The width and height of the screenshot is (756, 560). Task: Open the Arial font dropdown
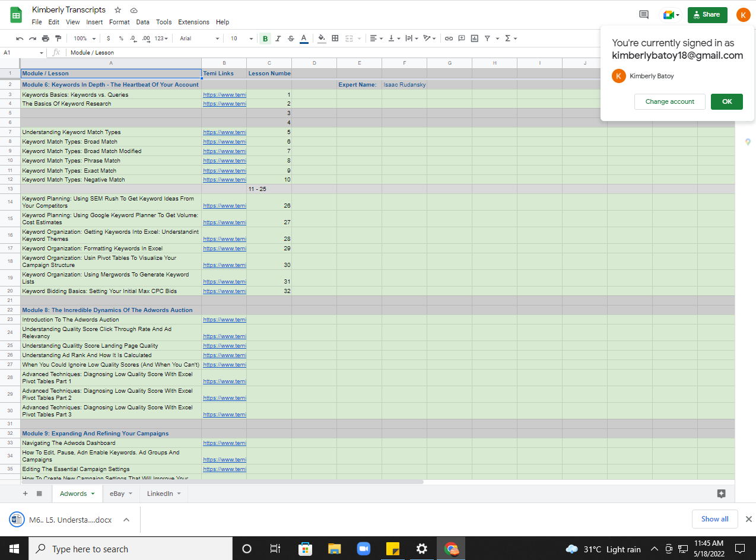pyautogui.click(x=199, y=39)
